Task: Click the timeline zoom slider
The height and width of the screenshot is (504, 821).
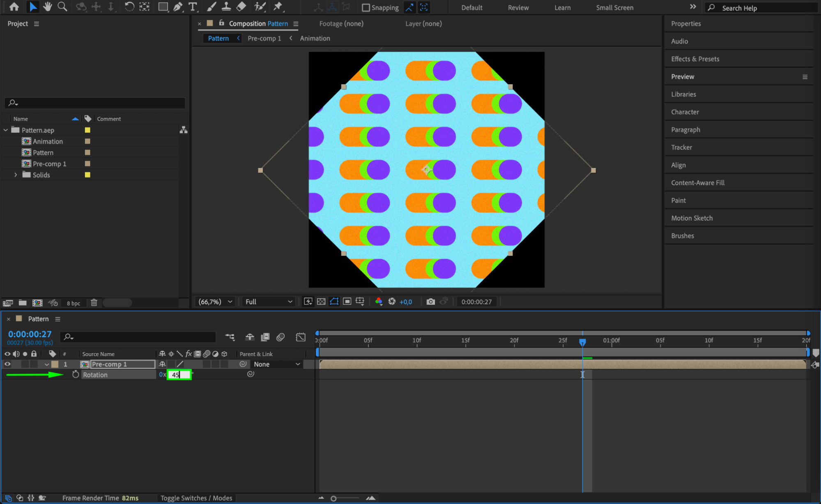Action: pyautogui.click(x=333, y=498)
